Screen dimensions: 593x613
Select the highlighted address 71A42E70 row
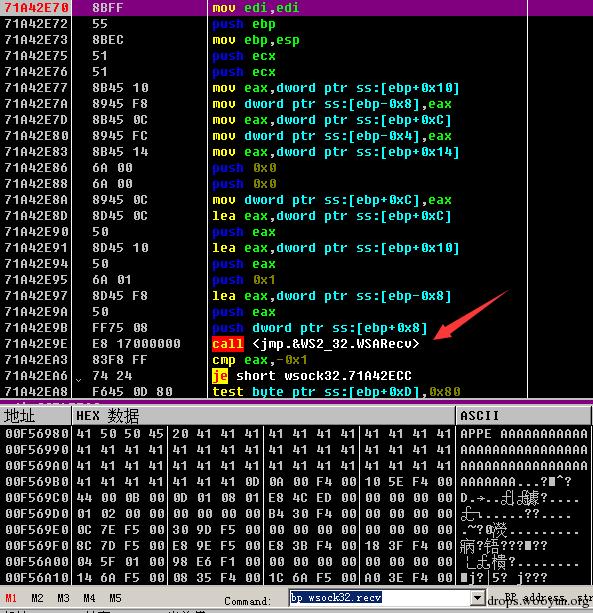click(296, 8)
